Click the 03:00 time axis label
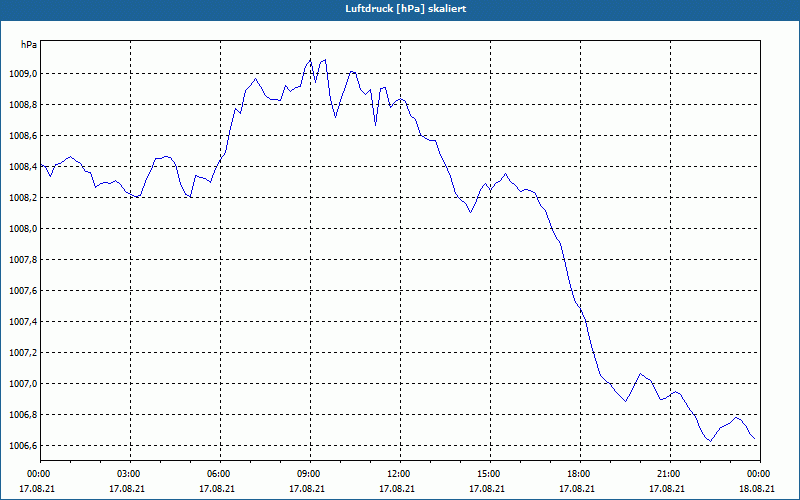 click(x=130, y=474)
